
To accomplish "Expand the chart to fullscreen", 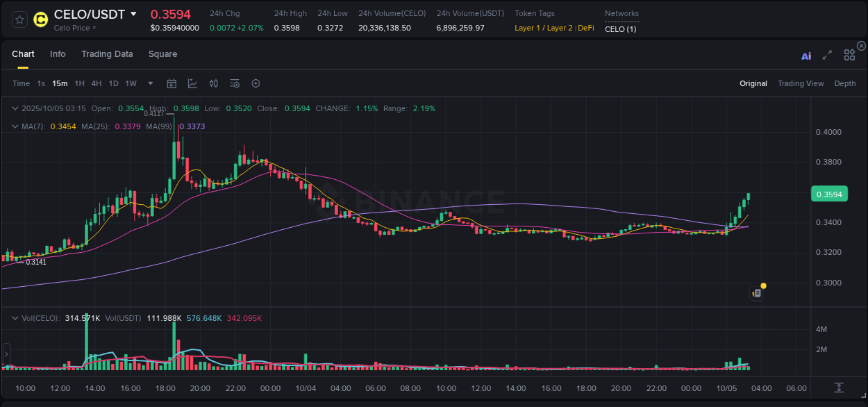I will pos(827,55).
